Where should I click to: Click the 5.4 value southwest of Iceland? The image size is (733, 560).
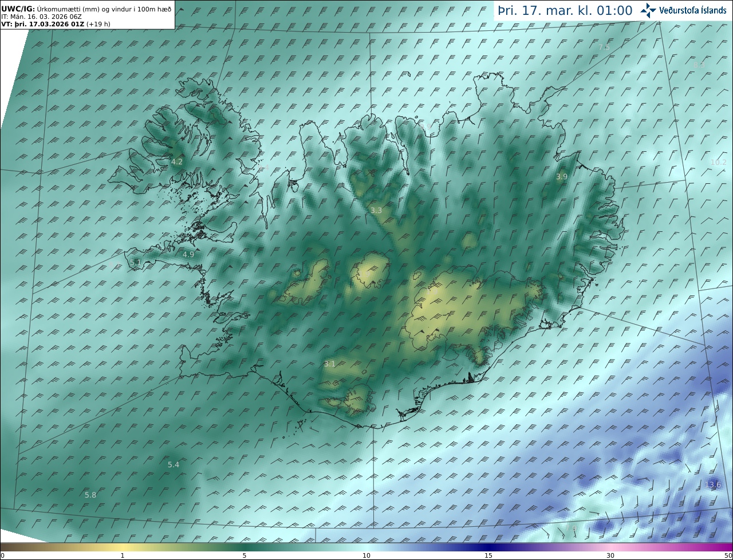(174, 465)
